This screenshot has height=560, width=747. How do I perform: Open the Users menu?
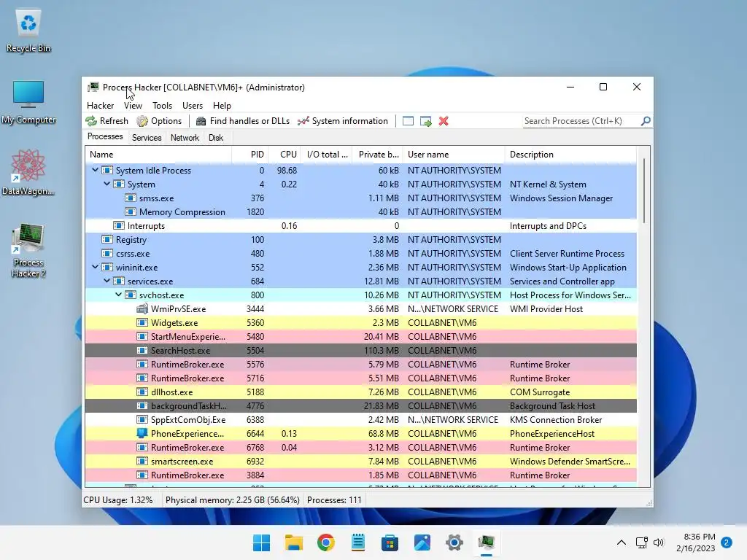(193, 105)
